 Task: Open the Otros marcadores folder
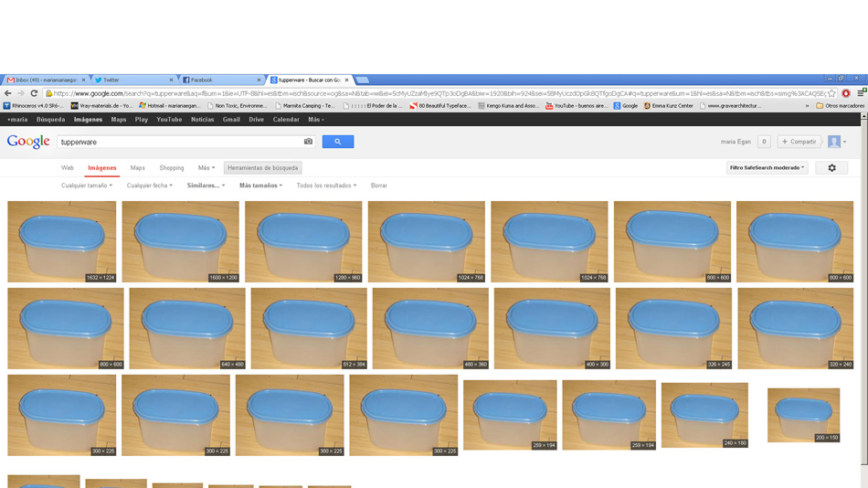(840, 106)
